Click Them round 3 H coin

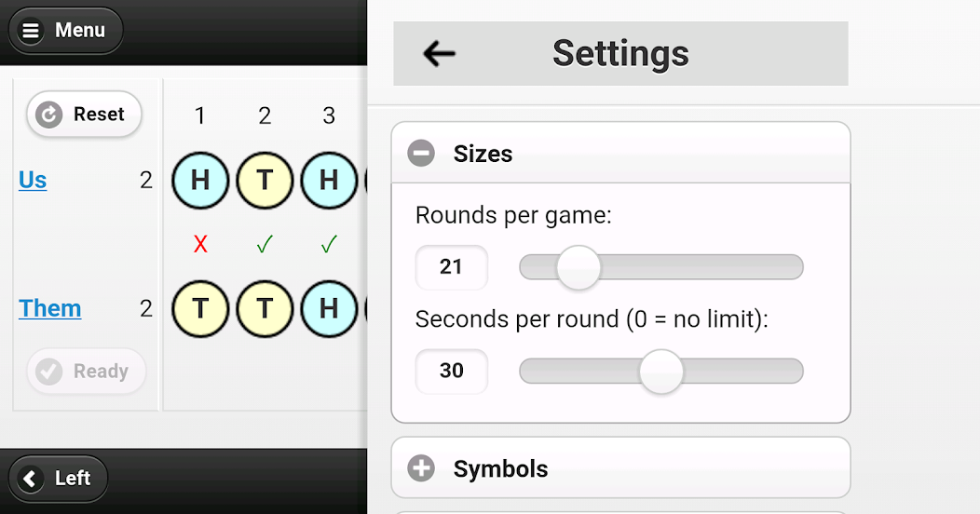(x=329, y=308)
